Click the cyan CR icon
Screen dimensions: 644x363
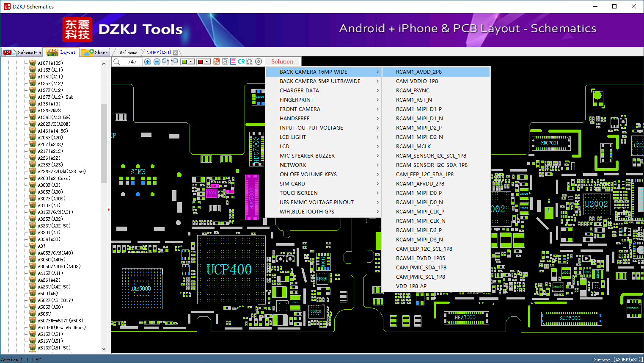tap(241, 61)
